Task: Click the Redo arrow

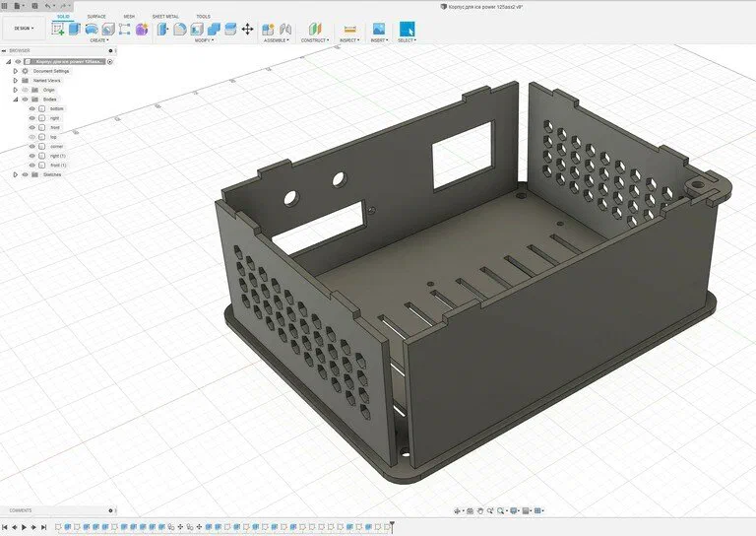Action: [x=63, y=6]
